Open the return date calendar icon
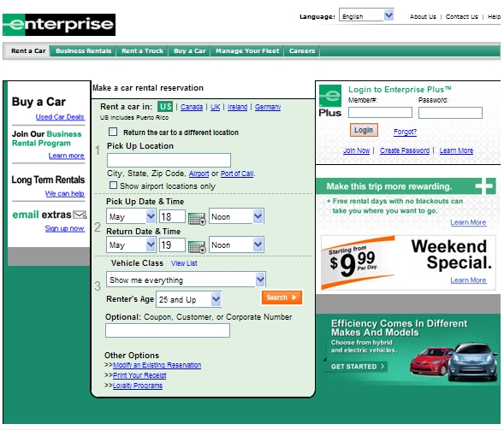Image resolution: width=504 pixels, height=430 pixels. click(197, 247)
